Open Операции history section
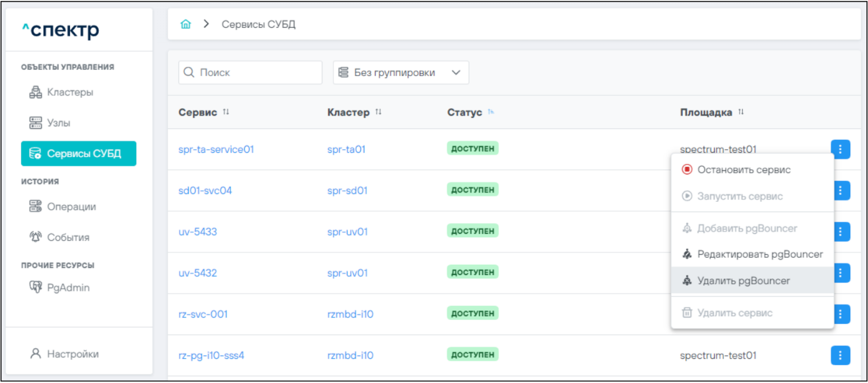This screenshot has height=383, width=868. (71, 206)
